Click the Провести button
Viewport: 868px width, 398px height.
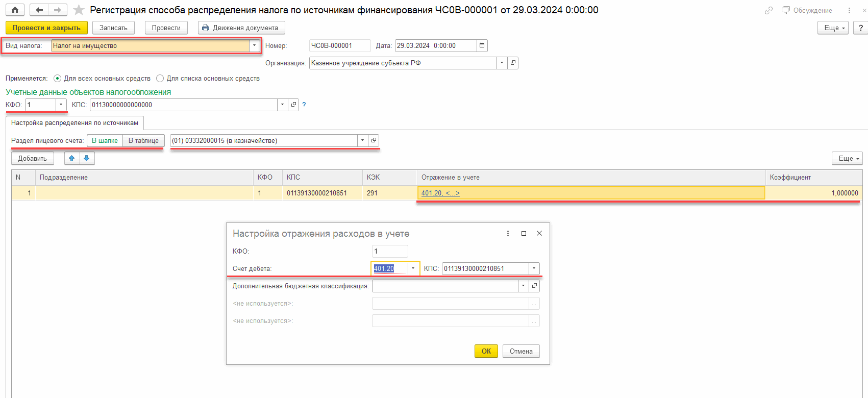click(166, 28)
